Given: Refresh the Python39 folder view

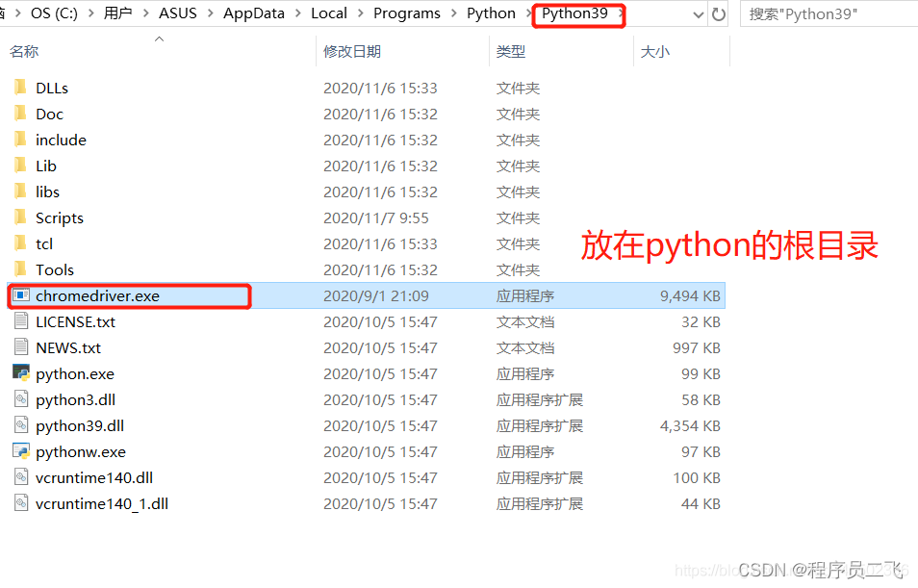Looking at the screenshot, I should click(x=719, y=14).
